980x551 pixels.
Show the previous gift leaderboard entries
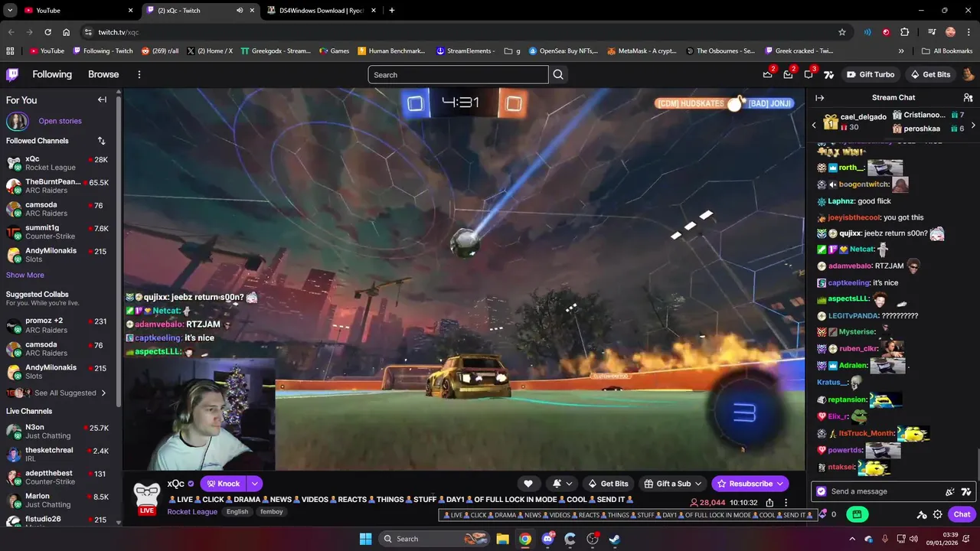coord(814,125)
